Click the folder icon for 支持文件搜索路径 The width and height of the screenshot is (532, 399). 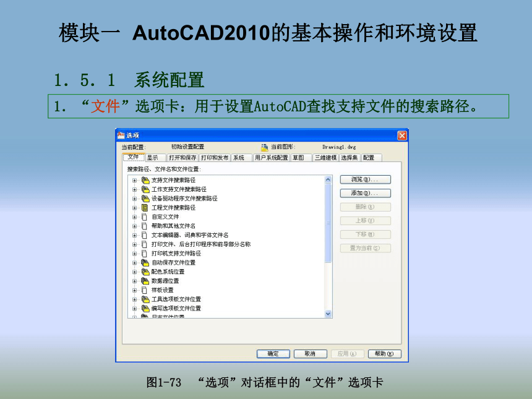(145, 180)
